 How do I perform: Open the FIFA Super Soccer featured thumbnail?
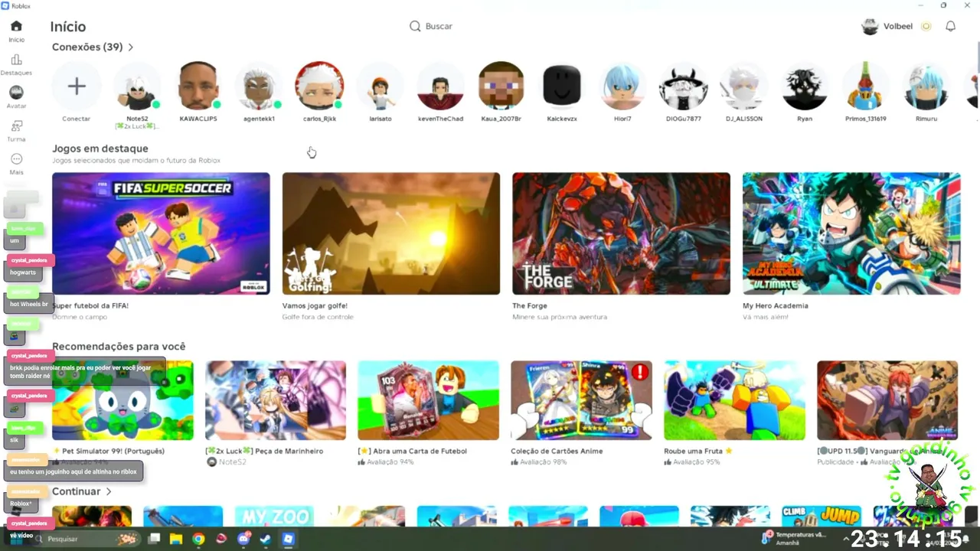click(161, 233)
